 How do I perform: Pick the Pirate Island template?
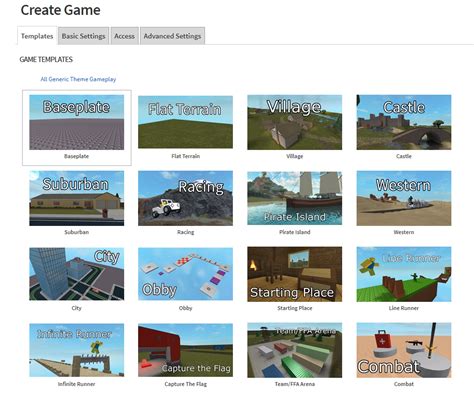pos(295,198)
